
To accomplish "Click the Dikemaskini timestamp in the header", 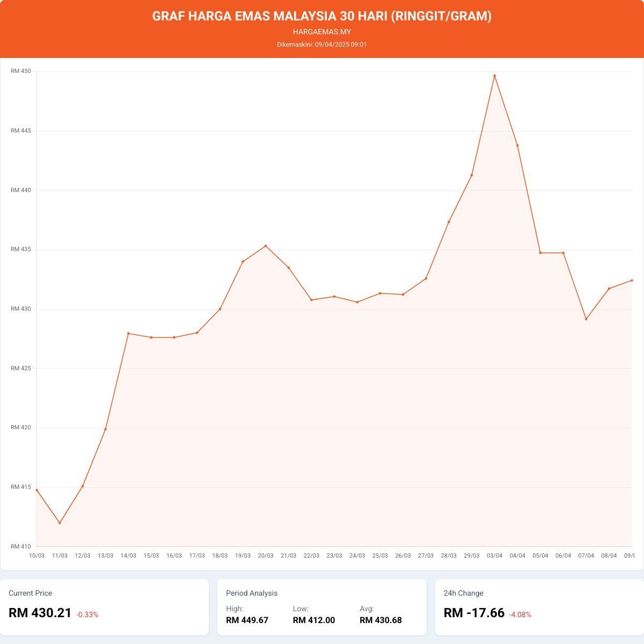I will 322,45.
